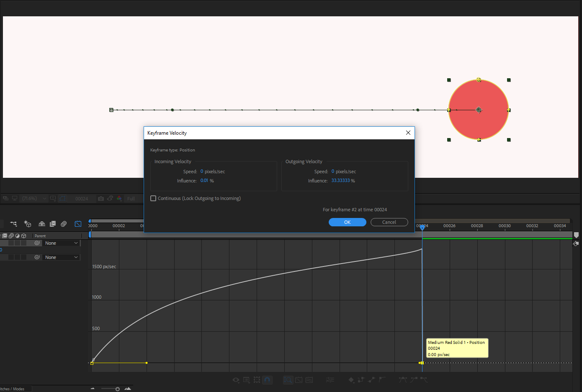
Task: Open the second layer's Parent None dropdown
Action: click(x=62, y=257)
